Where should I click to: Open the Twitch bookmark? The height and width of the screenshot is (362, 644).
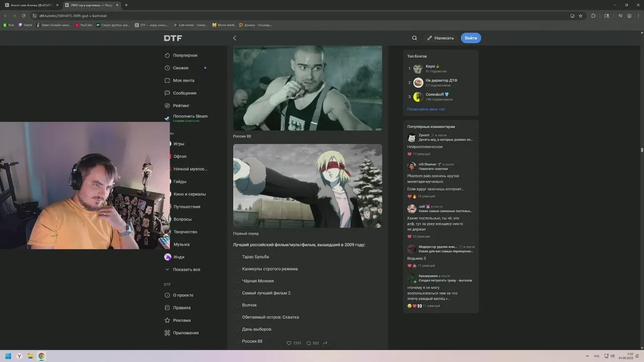click(25, 25)
